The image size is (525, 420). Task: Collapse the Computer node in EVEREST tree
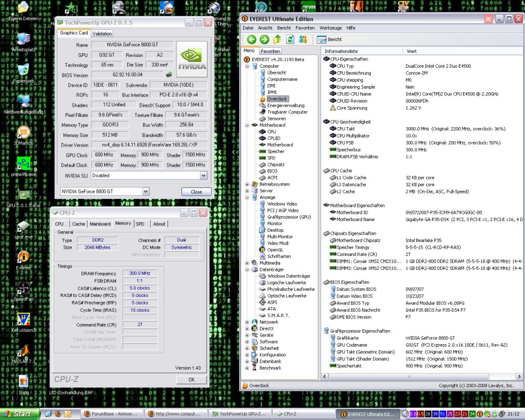point(247,66)
